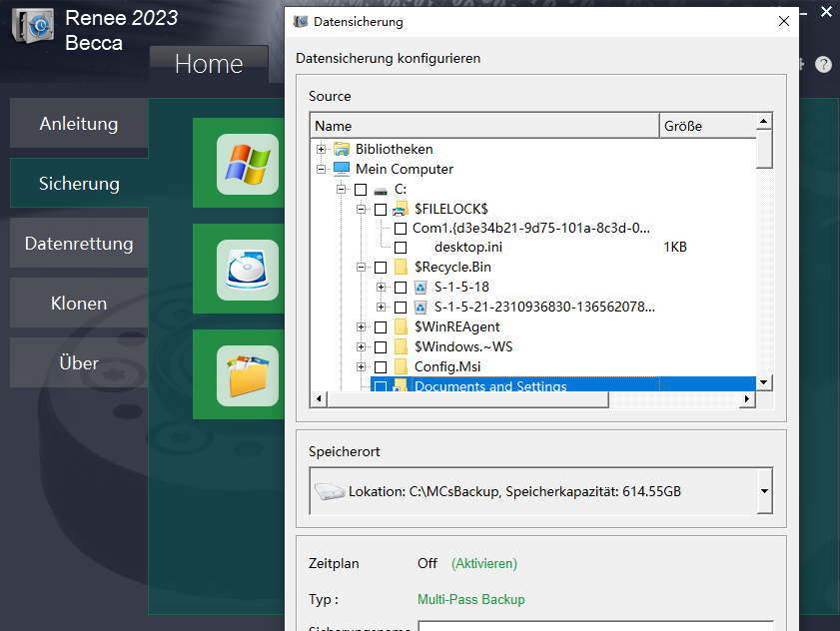The image size is (840, 631).
Task: Expand the $Windows.~WS folder node
Action: coord(362,346)
